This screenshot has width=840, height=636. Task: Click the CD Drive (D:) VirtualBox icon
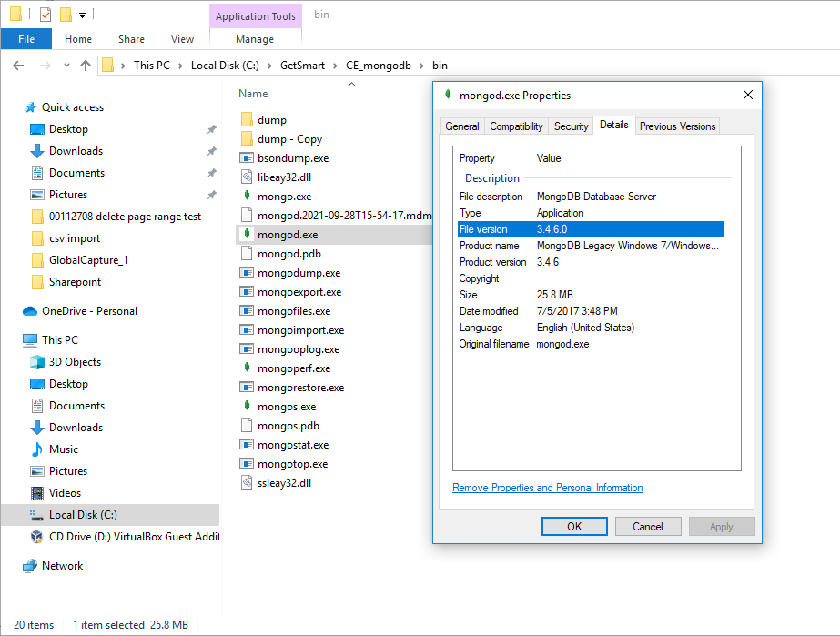coord(37,537)
